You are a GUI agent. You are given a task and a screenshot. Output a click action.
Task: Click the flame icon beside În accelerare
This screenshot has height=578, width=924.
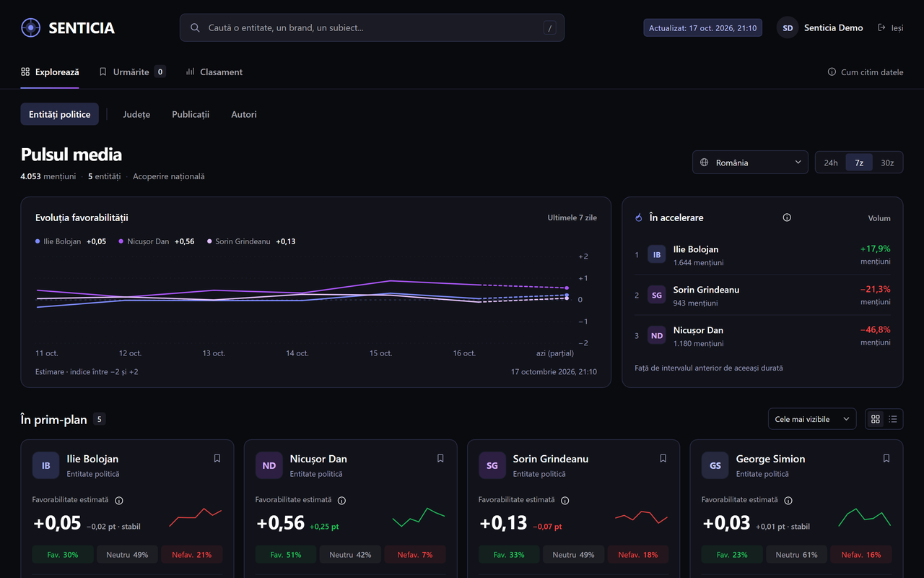pos(639,217)
